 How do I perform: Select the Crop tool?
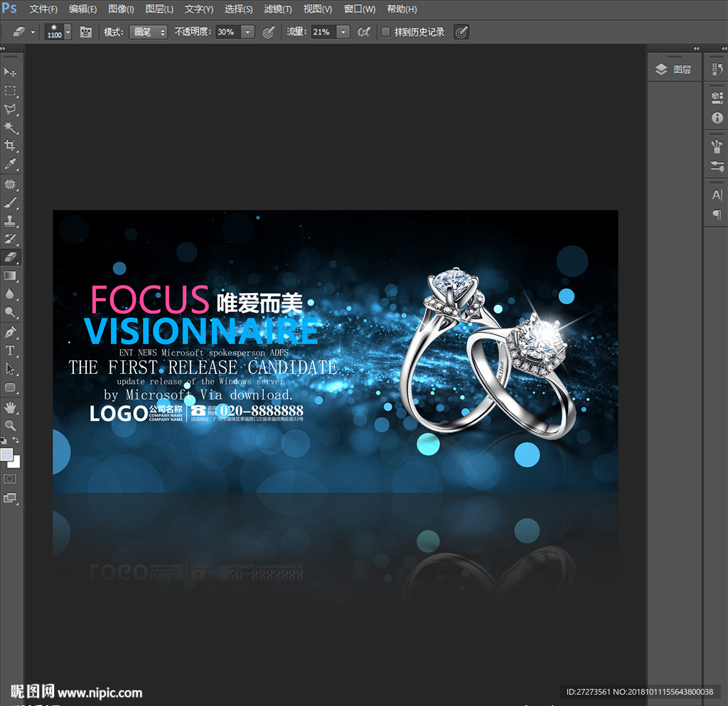pyautogui.click(x=10, y=146)
